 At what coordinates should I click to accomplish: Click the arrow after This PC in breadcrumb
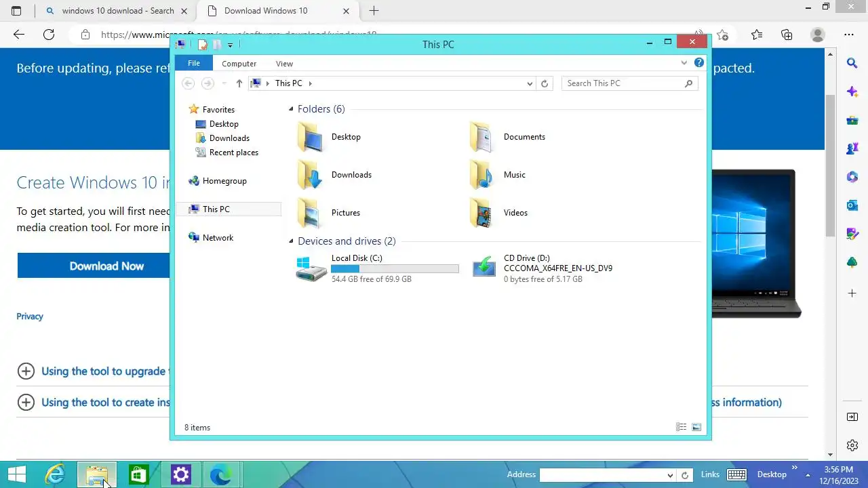coord(311,83)
